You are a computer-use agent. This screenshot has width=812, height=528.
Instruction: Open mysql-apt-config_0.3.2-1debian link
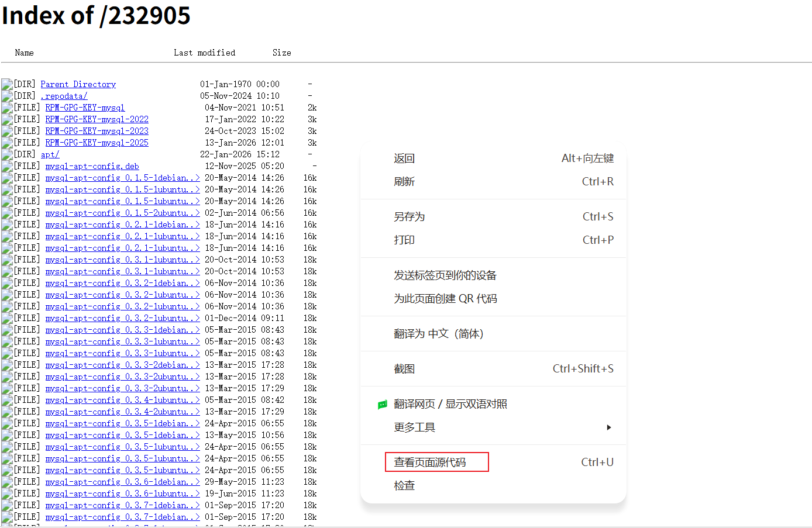click(x=122, y=283)
